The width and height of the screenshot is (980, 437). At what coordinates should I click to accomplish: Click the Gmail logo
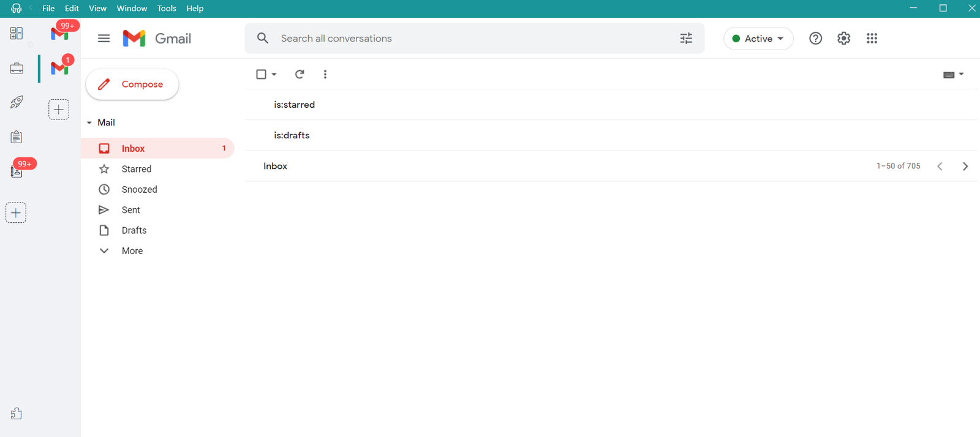[157, 39]
